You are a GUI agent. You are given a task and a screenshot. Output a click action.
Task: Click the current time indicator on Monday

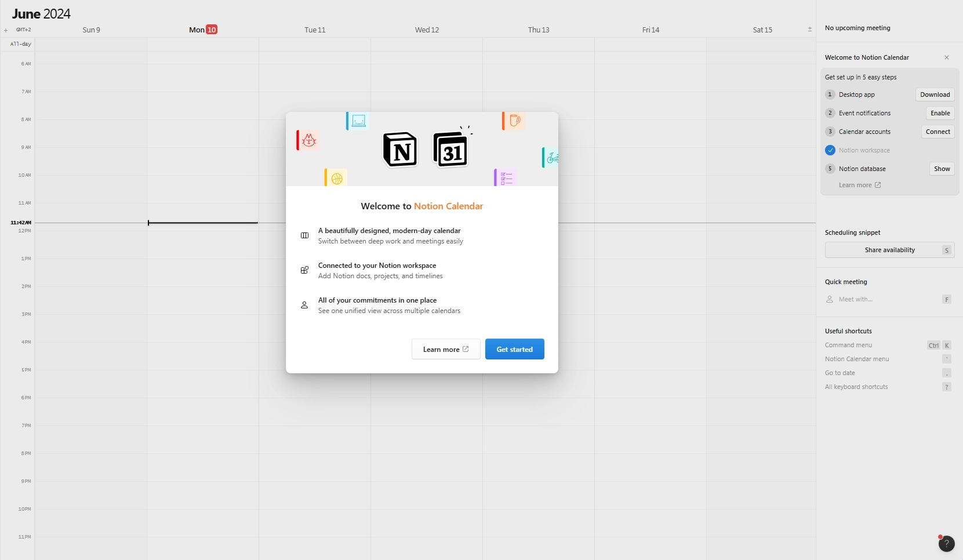203,223
